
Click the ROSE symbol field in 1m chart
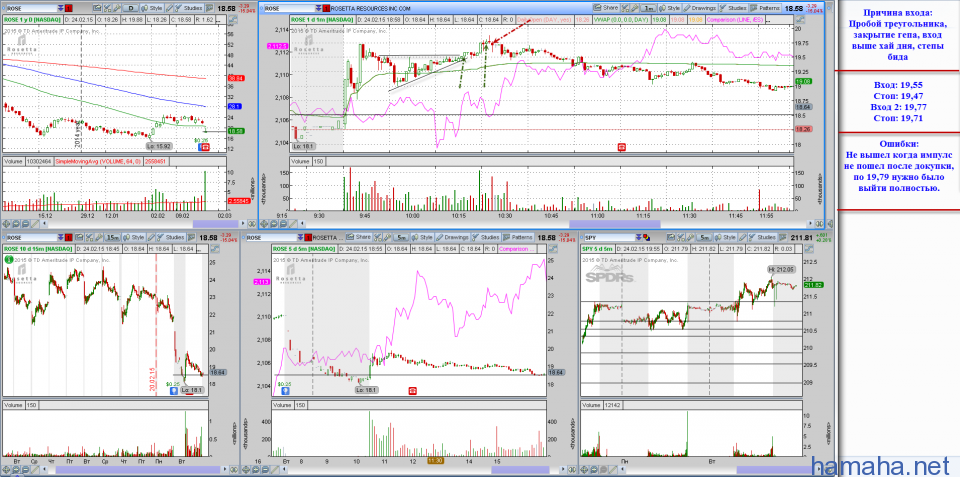pyautogui.click(x=288, y=9)
